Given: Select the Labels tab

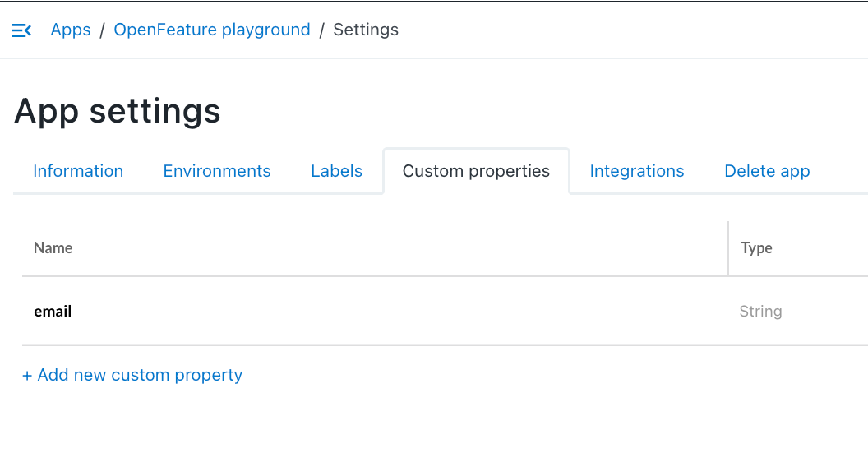Looking at the screenshot, I should coord(336,171).
